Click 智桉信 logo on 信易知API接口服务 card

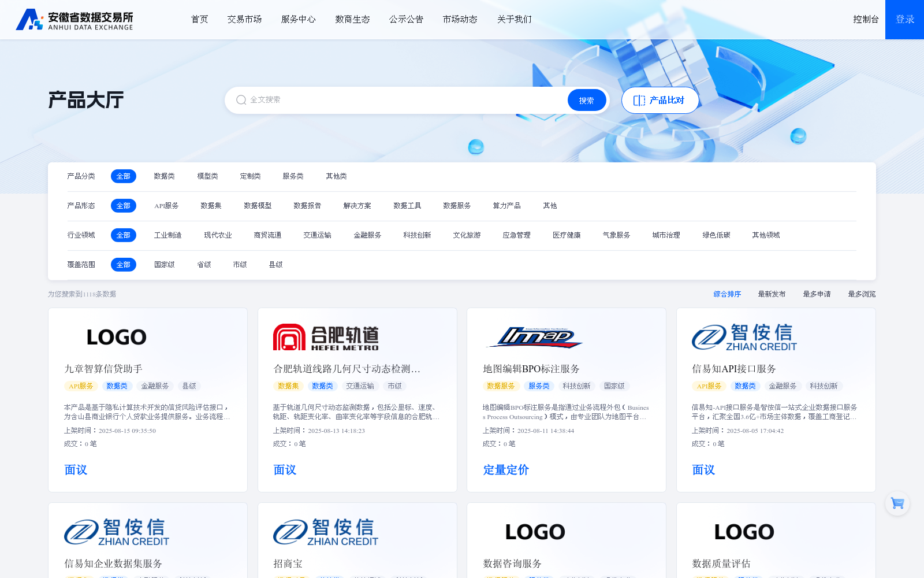tap(744, 338)
